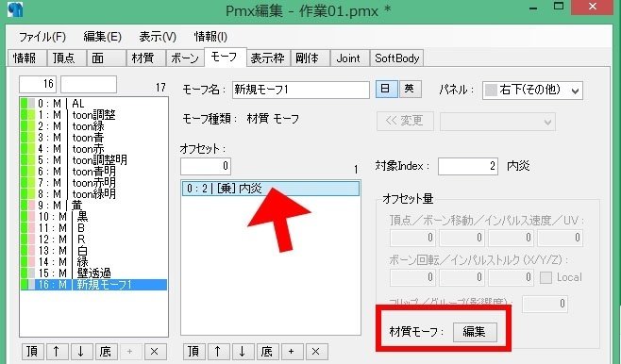
Task: Select morph 3 : M | toon青
Action: click(x=93, y=138)
